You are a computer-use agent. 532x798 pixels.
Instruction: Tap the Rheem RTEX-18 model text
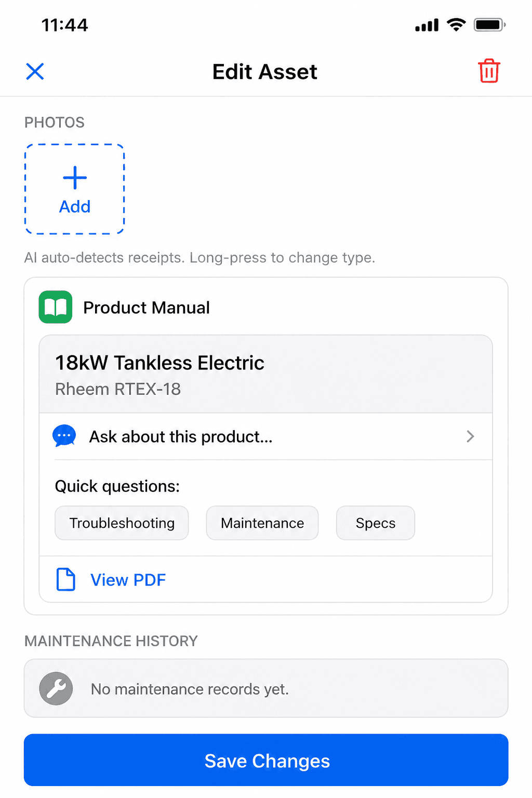pos(118,389)
